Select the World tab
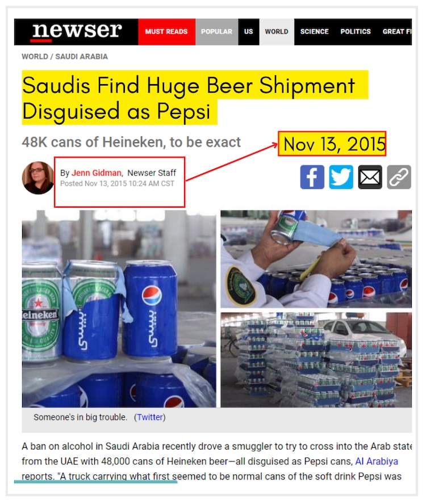The height and width of the screenshot is (504, 426). (x=277, y=32)
